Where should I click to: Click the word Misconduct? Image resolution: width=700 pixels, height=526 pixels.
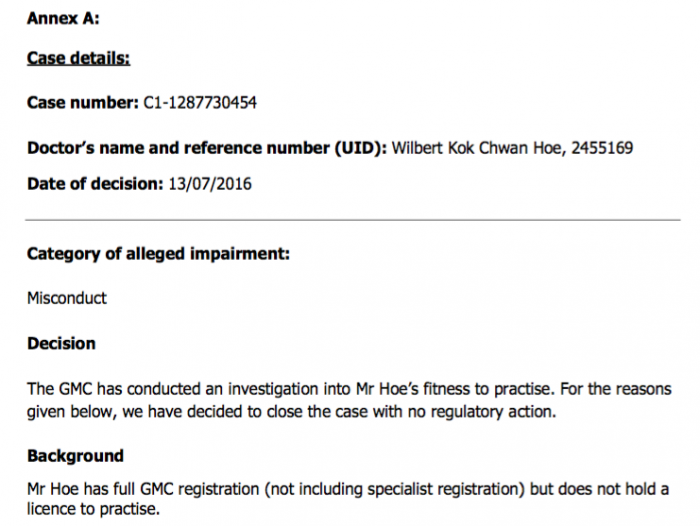tap(67, 298)
